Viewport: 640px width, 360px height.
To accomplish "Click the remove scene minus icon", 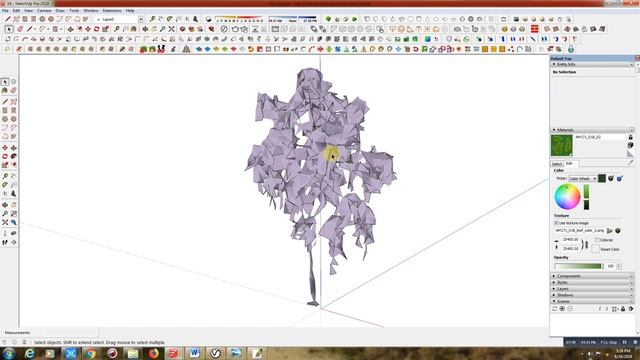I will click(x=570, y=309).
